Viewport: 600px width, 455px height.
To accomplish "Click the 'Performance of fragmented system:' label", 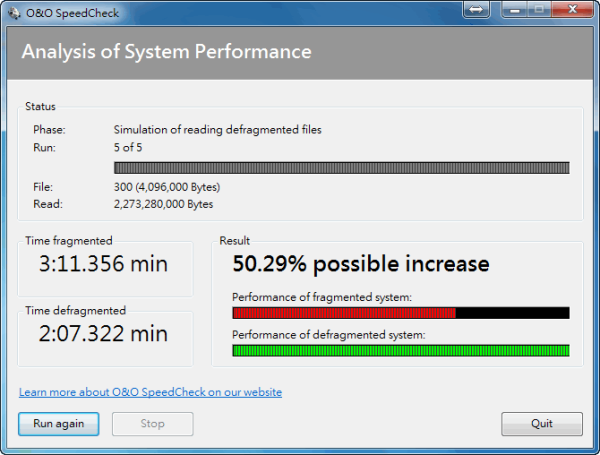I will [x=322, y=297].
